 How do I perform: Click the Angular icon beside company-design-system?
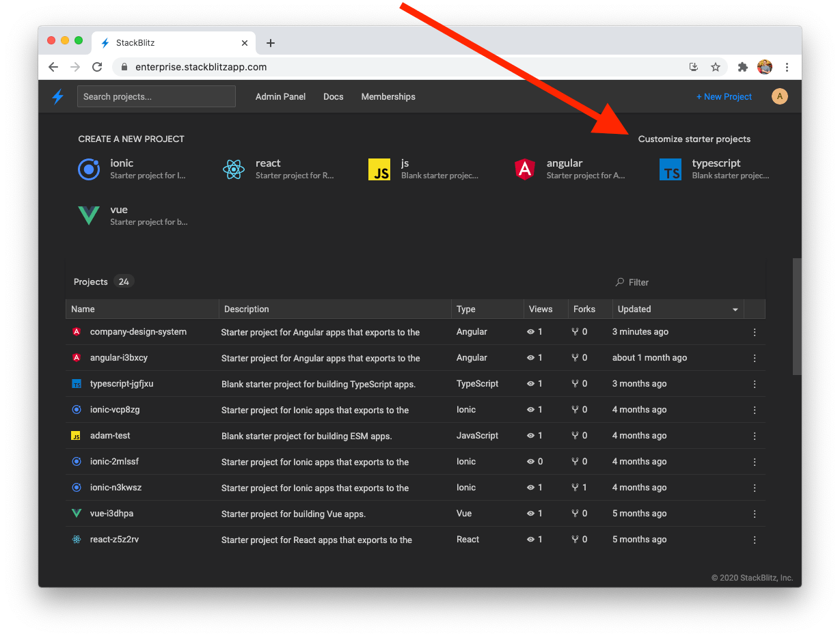point(77,332)
